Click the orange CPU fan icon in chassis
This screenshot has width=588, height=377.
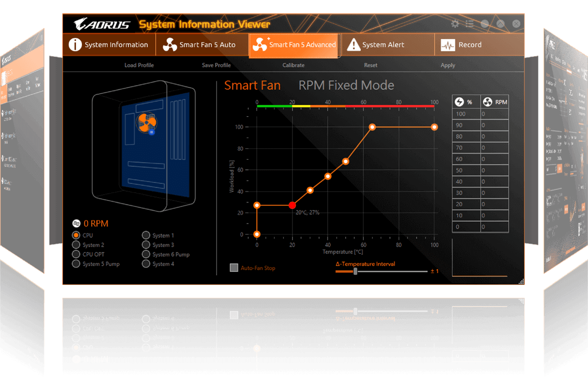point(147,122)
